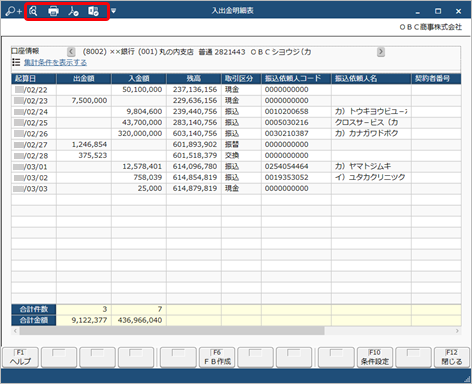Select the 契約者番号 column header
The height and width of the screenshot is (384, 472).
point(436,79)
